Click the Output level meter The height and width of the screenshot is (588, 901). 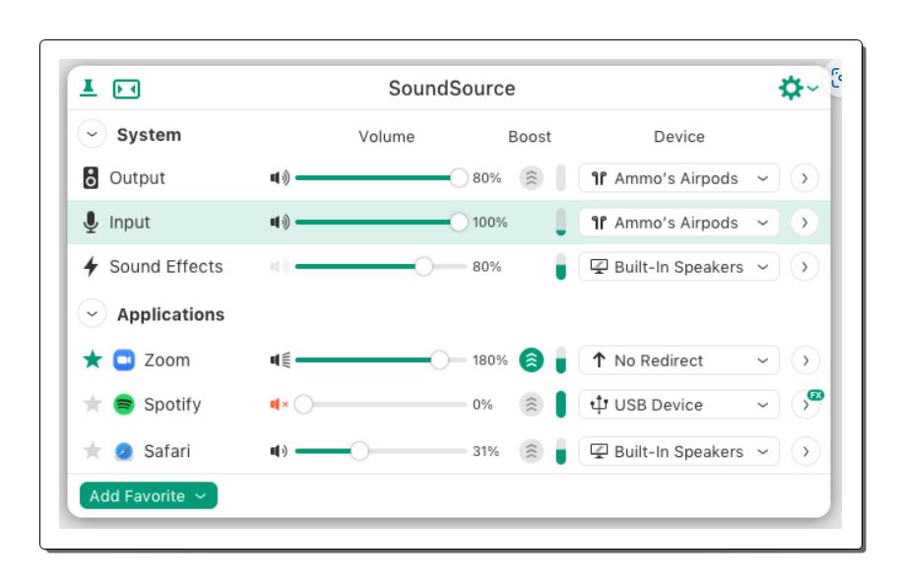pos(561,177)
